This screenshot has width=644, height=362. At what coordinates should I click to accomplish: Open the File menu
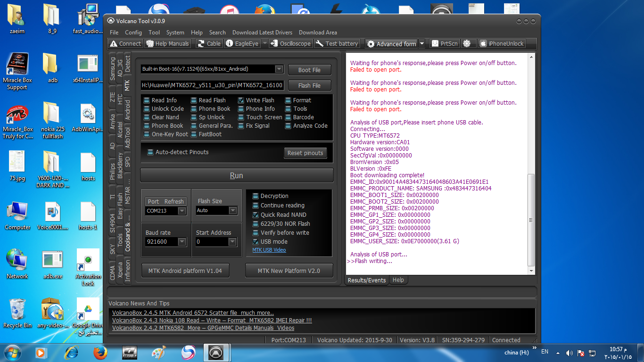point(114,33)
